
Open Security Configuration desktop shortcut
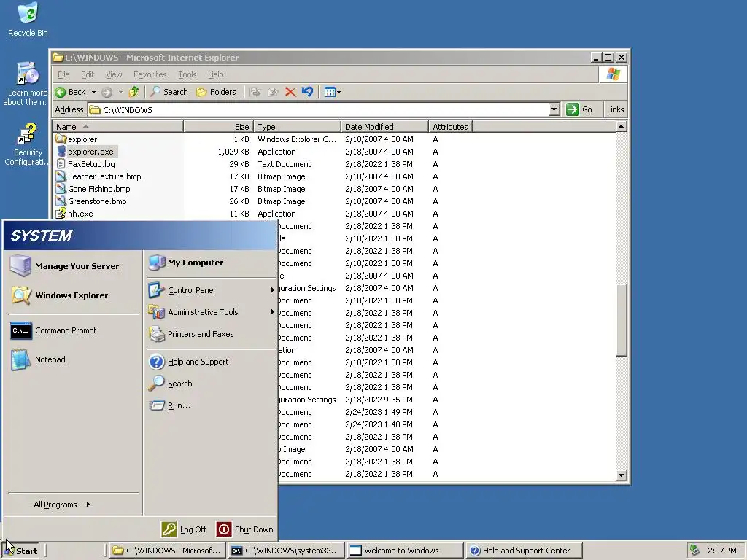[26, 144]
